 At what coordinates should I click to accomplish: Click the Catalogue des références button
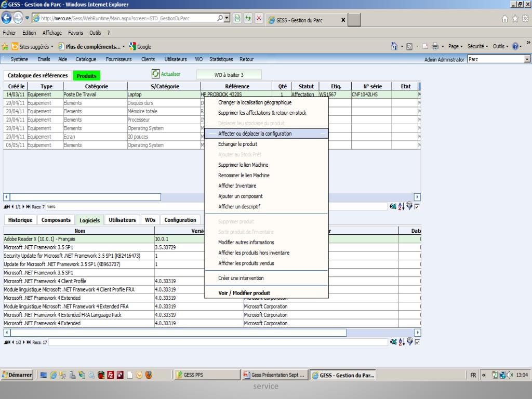[x=37, y=75]
